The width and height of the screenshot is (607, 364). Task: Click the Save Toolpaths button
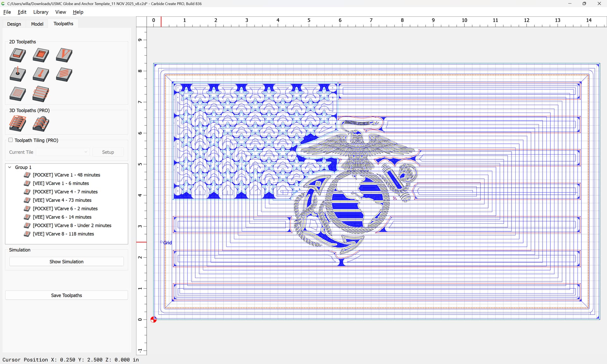[x=66, y=295]
